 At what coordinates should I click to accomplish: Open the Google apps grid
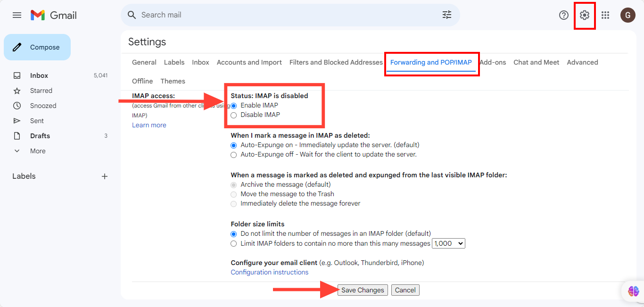tap(605, 15)
